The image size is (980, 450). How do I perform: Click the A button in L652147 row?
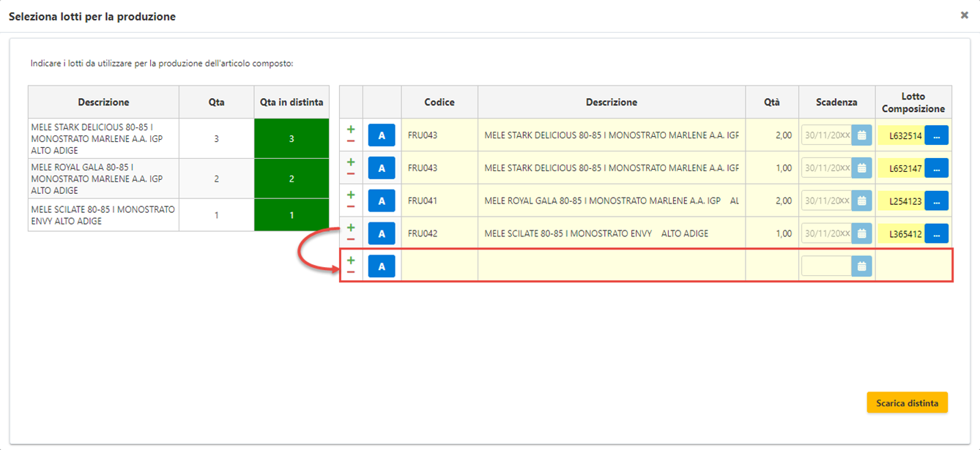(382, 168)
